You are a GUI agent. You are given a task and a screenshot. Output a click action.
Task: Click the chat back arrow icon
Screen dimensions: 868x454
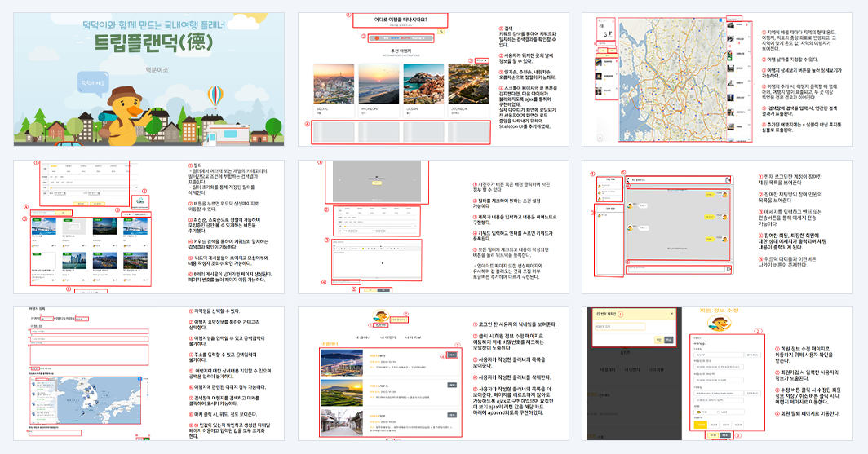[x=628, y=179]
